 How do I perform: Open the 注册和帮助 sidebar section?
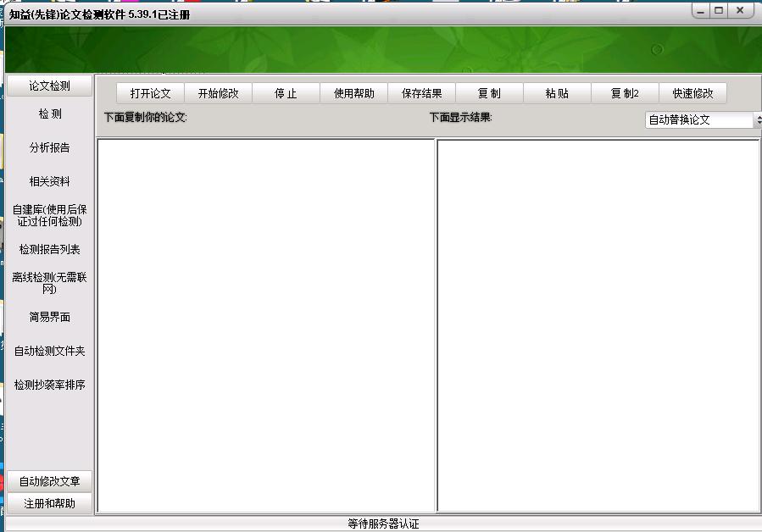click(49, 503)
